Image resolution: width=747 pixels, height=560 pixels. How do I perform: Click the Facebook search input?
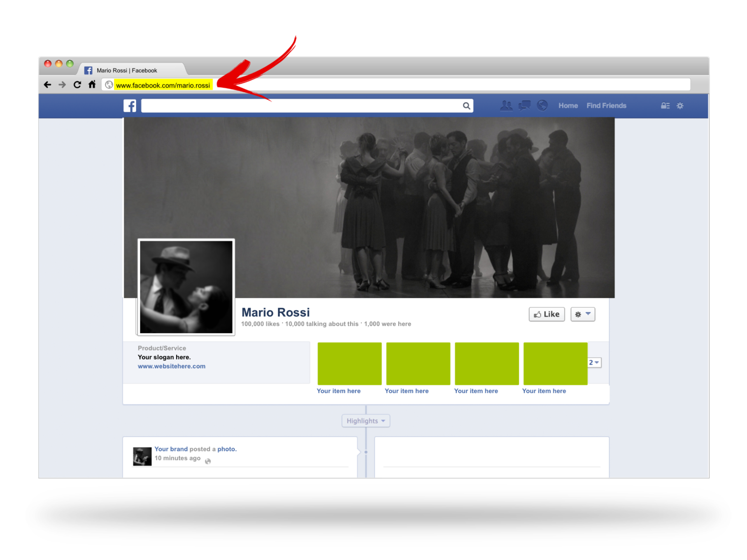307,106
